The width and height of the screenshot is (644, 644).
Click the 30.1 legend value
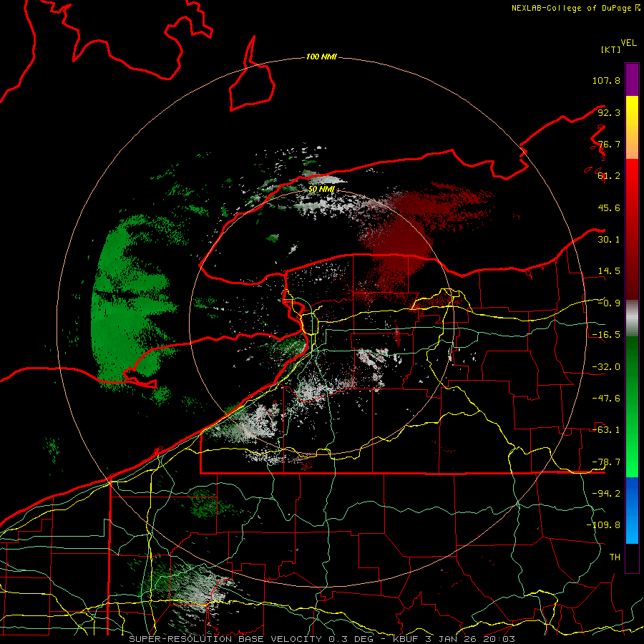click(x=609, y=240)
